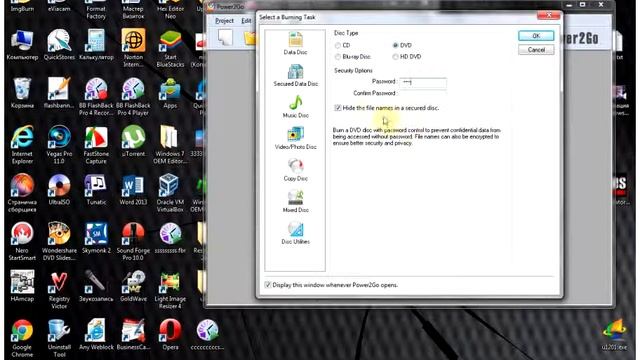The width and height of the screenshot is (640, 360).
Task: Open HAmcap desktop shortcut
Action: coord(22,286)
